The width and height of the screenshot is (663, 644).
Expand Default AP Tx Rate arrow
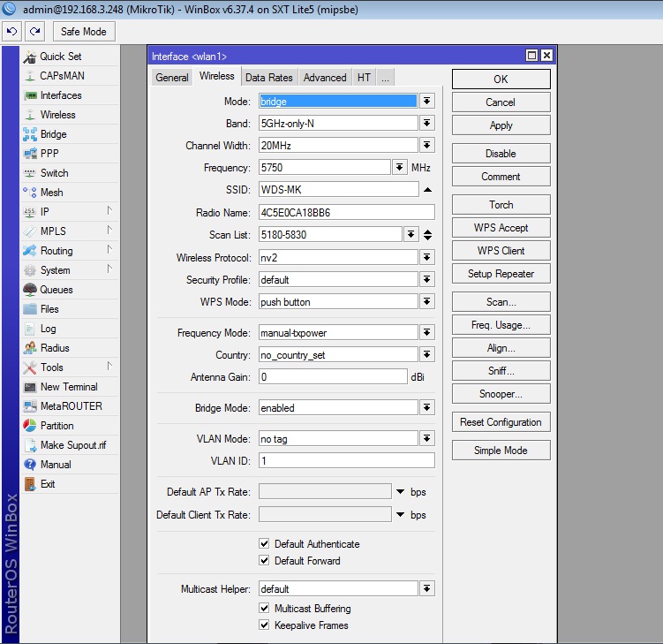pos(401,492)
